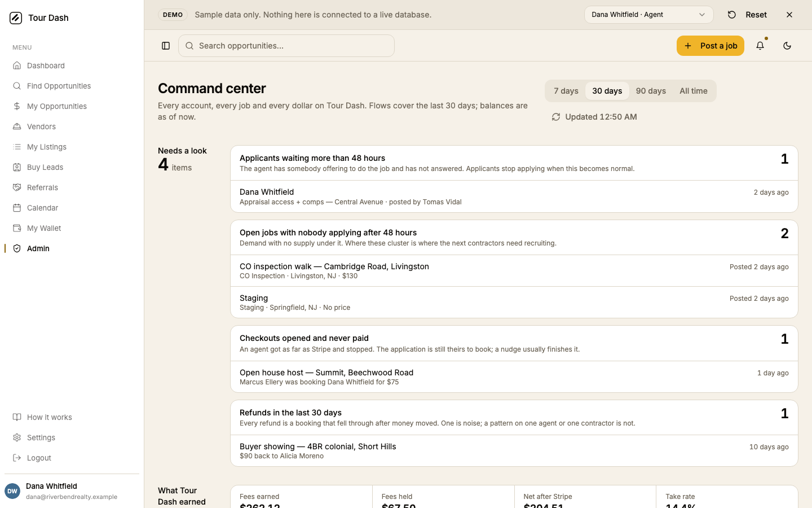Click Applicants waiting more than 48 hours heading
This screenshot has width=812, height=508.
pyautogui.click(x=312, y=158)
